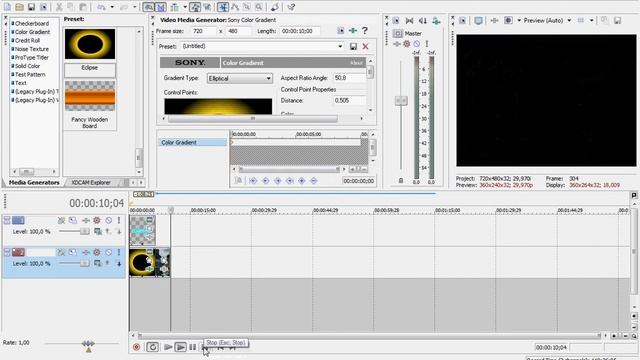Viewport: 640px width, 360px height.
Task: Click the Master bus label button
Action: pyautogui.click(x=398, y=33)
